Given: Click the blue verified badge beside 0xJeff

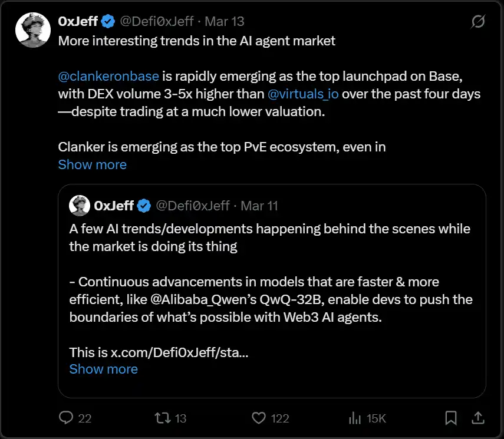Looking at the screenshot, I should coord(108,22).
